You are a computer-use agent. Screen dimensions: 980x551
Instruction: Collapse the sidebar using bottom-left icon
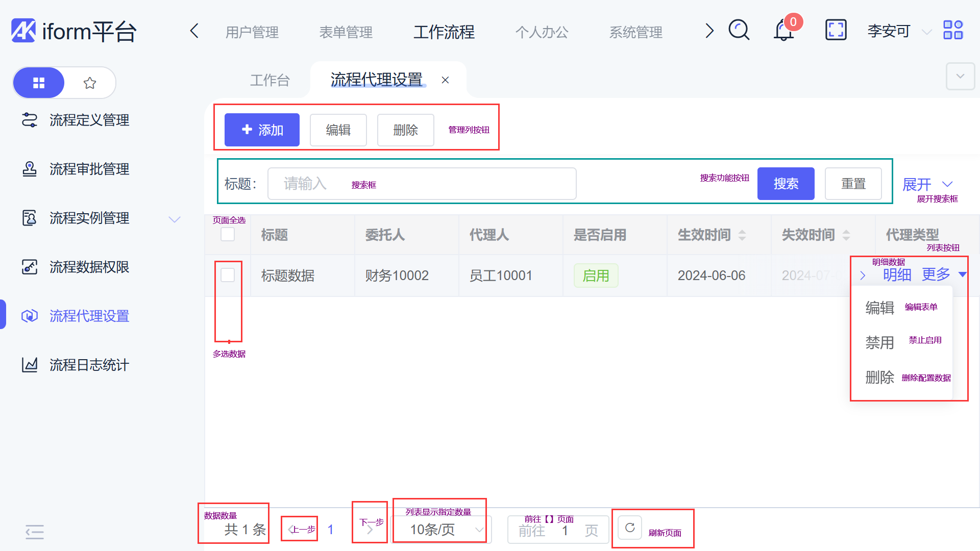(x=35, y=532)
